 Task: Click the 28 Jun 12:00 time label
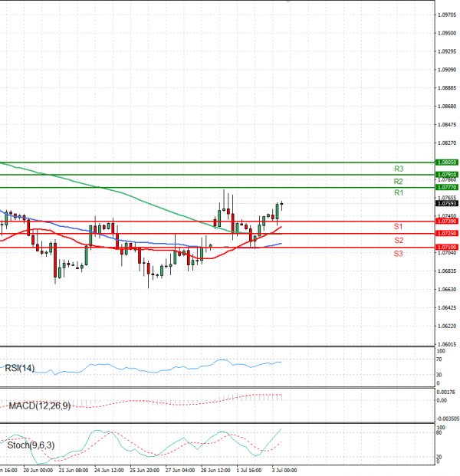pos(215,471)
